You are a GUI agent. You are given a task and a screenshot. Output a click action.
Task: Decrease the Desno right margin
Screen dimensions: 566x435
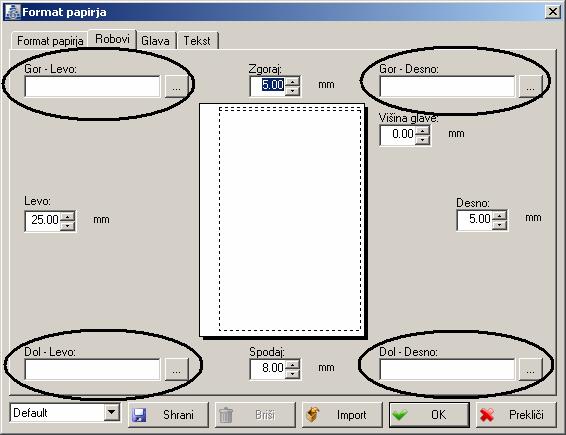pyautogui.click(x=499, y=225)
